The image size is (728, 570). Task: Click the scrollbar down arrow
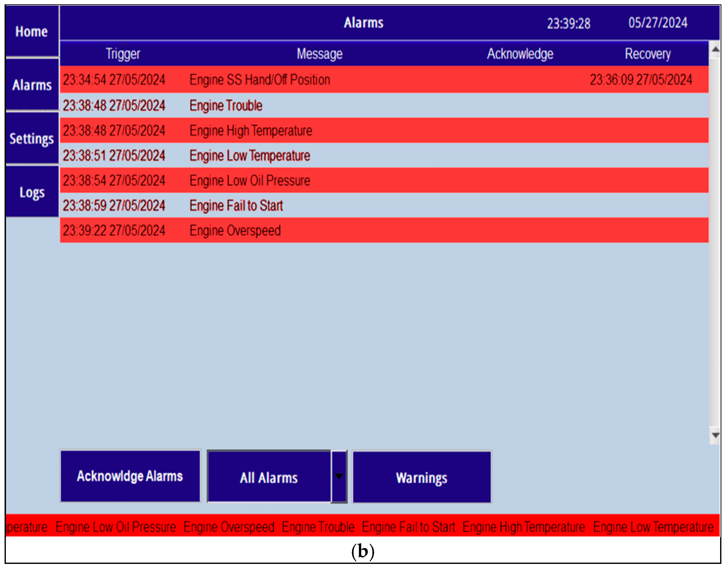[715, 435]
